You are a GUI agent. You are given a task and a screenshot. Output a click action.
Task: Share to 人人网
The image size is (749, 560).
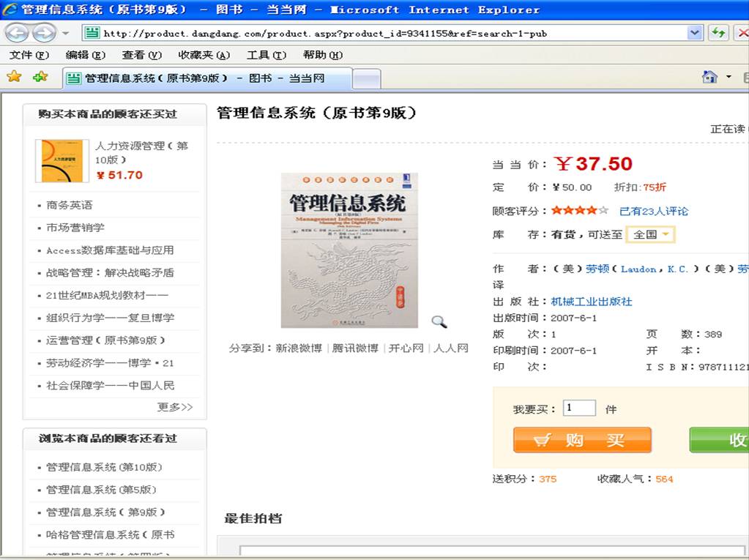tap(451, 348)
